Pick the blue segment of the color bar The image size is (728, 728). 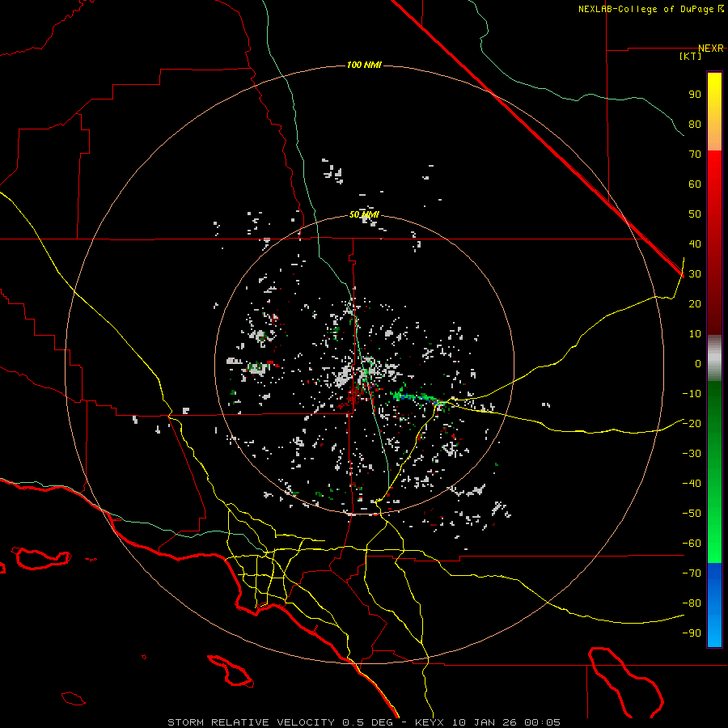(x=714, y=605)
